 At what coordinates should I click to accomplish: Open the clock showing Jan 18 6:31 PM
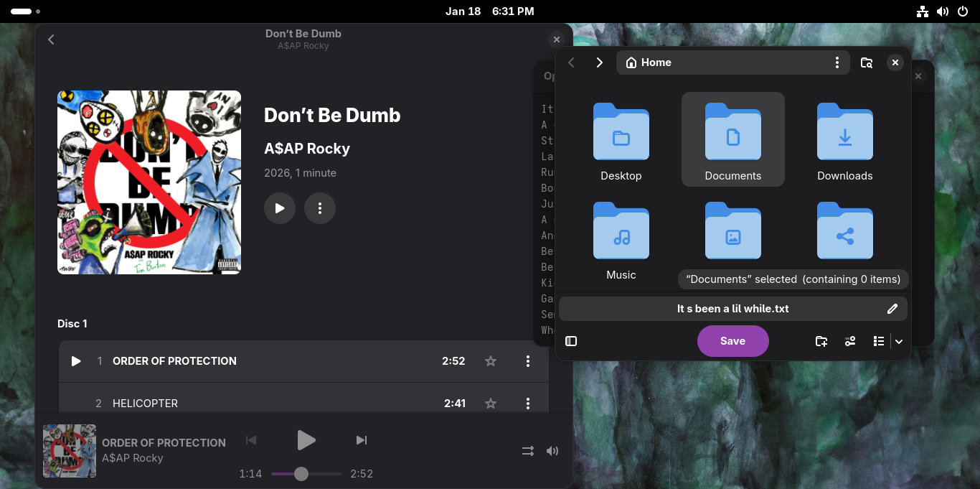pos(490,11)
